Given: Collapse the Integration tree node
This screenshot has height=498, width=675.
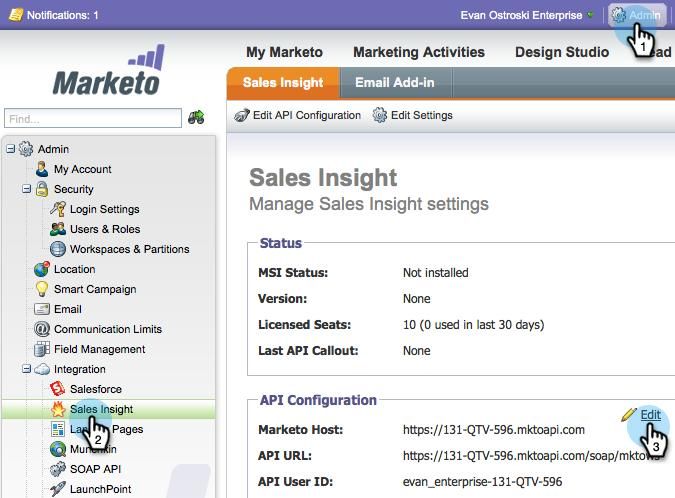Looking at the screenshot, I should coord(27,369).
